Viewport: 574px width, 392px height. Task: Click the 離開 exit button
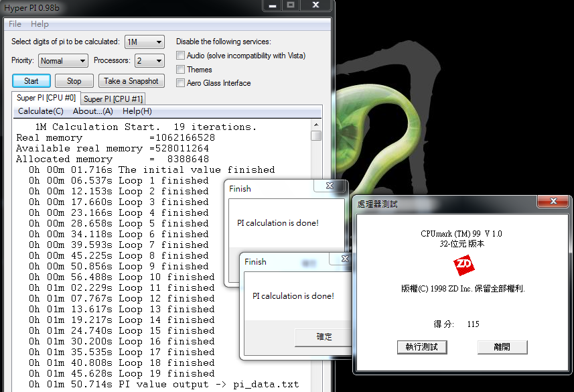tap(502, 347)
